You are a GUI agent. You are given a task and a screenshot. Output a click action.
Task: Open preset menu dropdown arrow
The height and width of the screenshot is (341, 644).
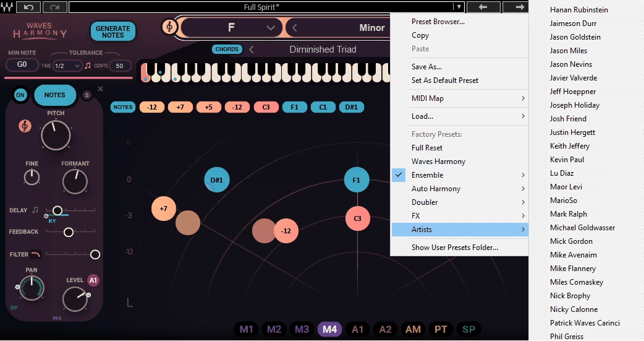click(x=459, y=7)
